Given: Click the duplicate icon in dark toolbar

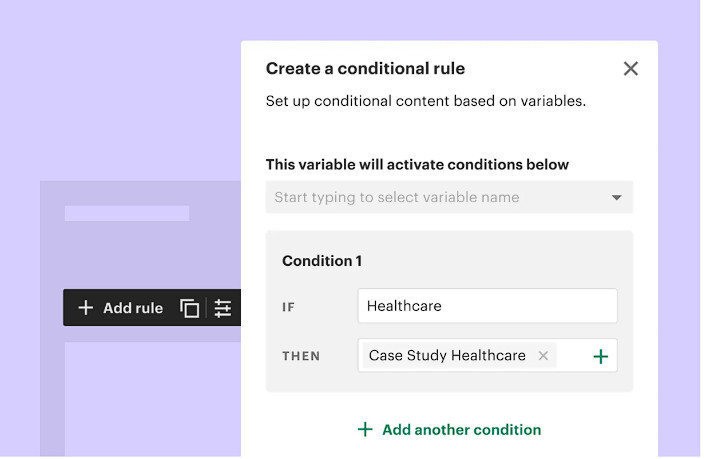Looking at the screenshot, I should (x=189, y=308).
